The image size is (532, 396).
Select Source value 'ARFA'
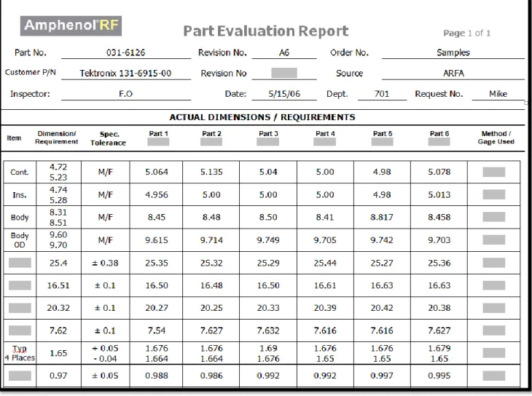coord(453,74)
